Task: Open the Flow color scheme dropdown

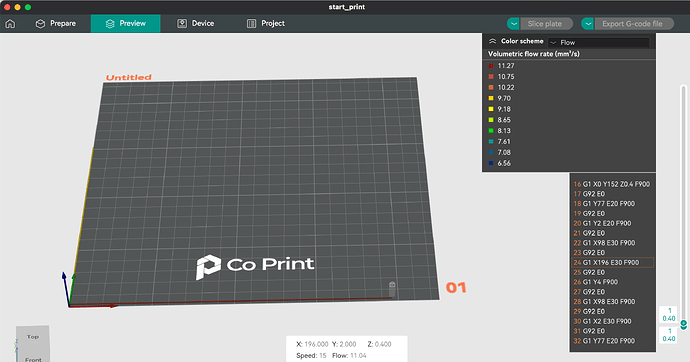Action: [598, 42]
